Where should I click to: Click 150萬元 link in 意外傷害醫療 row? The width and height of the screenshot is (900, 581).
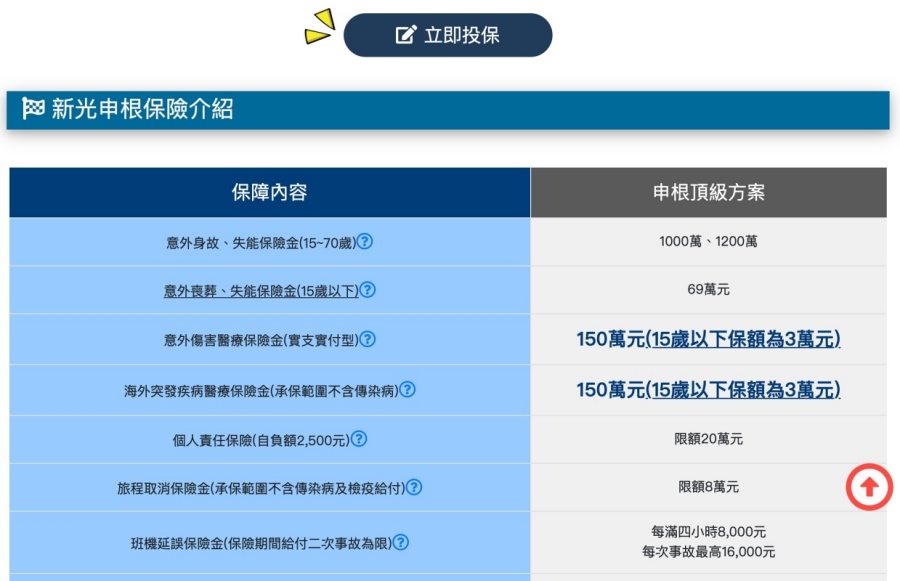pyautogui.click(x=708, y=339)
